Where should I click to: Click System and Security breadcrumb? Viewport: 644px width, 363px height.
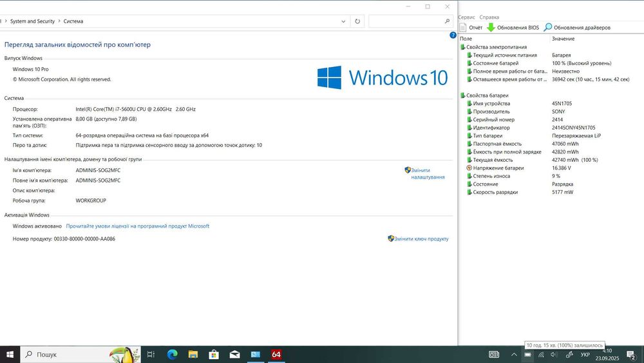(x=32, y=21)
